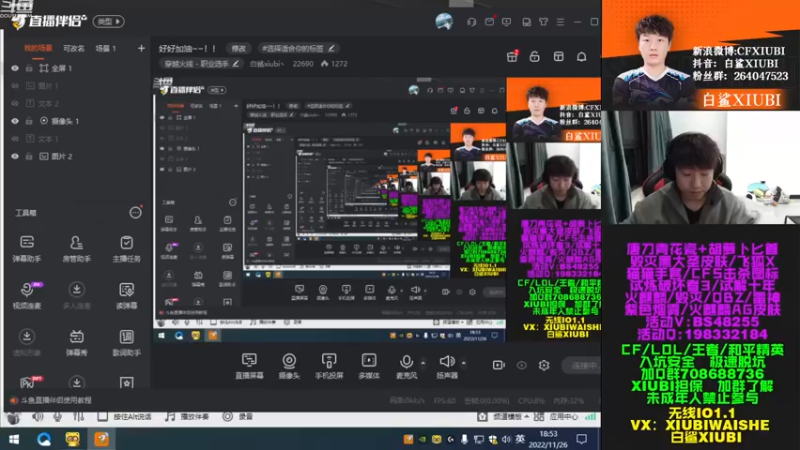Image resolution: width=800 pixels, height=450 pixels.
Task: Click the streamer avatar in title bar
Action: click(444, 22)
